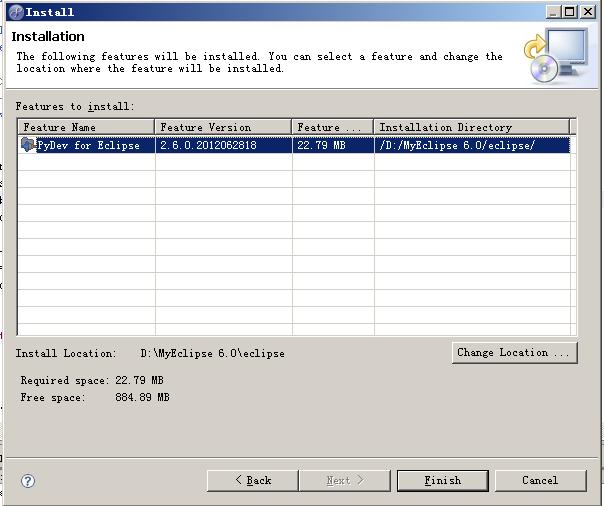
Task: Click the Required space 22.79 MB value
Action: (x=139, y=380)
